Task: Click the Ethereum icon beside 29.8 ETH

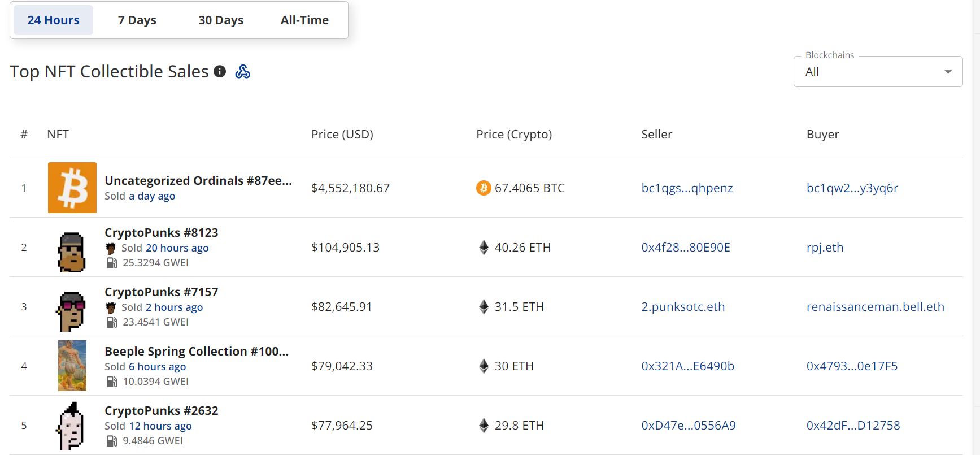Action: coord(484,426)
